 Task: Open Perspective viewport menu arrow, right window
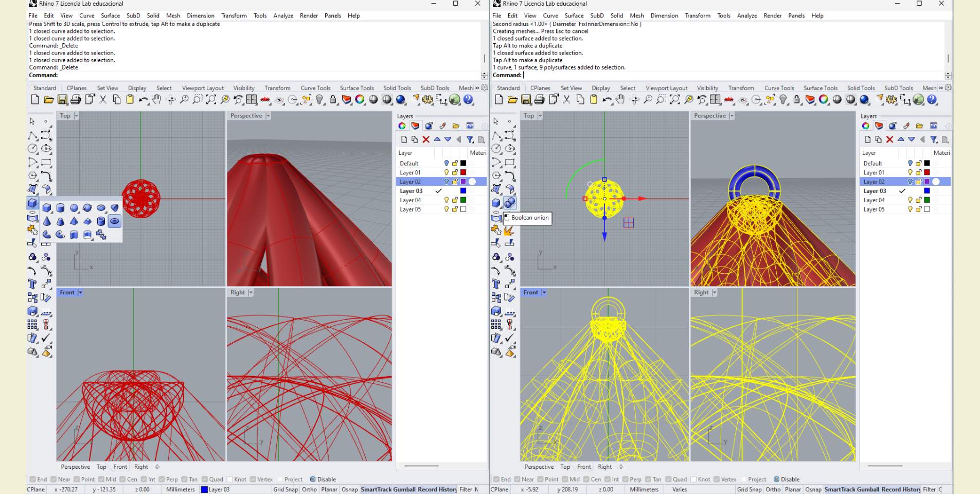coord(732,116)
